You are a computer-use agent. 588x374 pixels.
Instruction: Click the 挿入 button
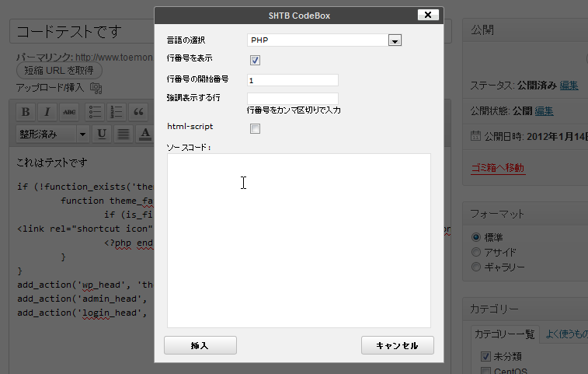coord(200,345)
